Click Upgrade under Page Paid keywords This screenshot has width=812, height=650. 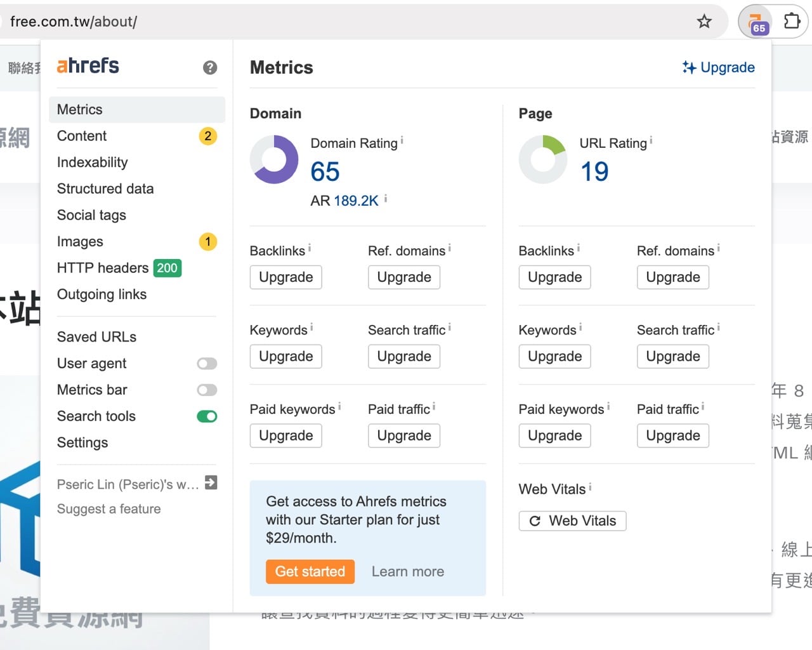click(555, 436)
